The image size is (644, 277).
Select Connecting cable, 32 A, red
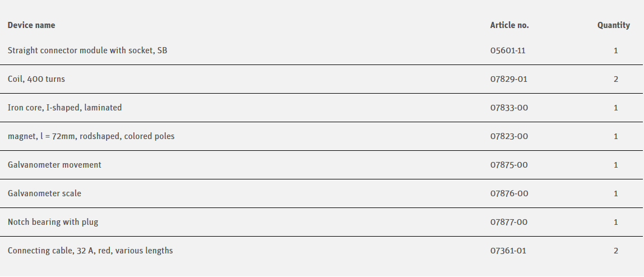tap(90, 251)
